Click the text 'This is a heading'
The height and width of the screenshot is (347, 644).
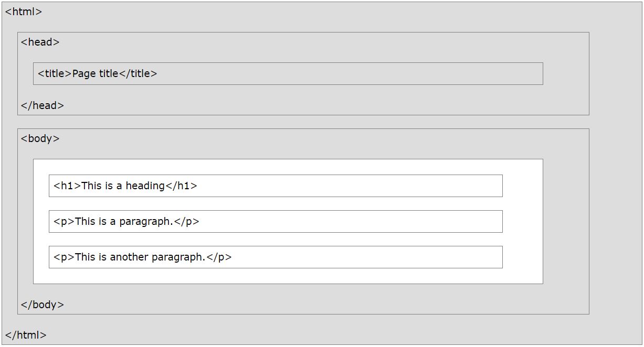pyautogui.click(x=123, y=186)
